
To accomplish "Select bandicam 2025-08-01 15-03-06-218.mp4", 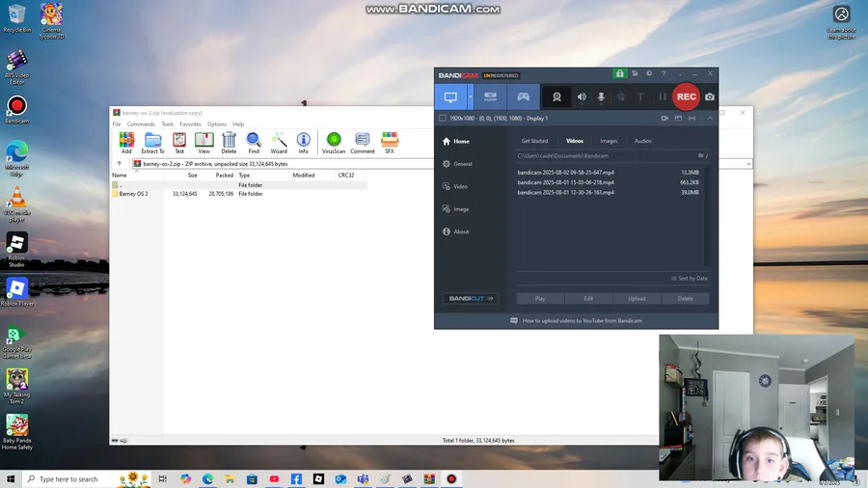I will point(609,182).
